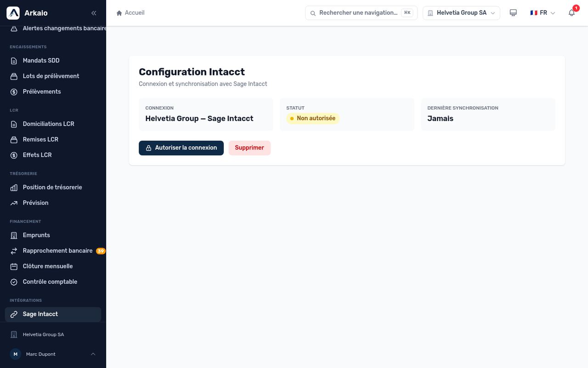Click the home icon beside Accueil

tap(119, 13)
